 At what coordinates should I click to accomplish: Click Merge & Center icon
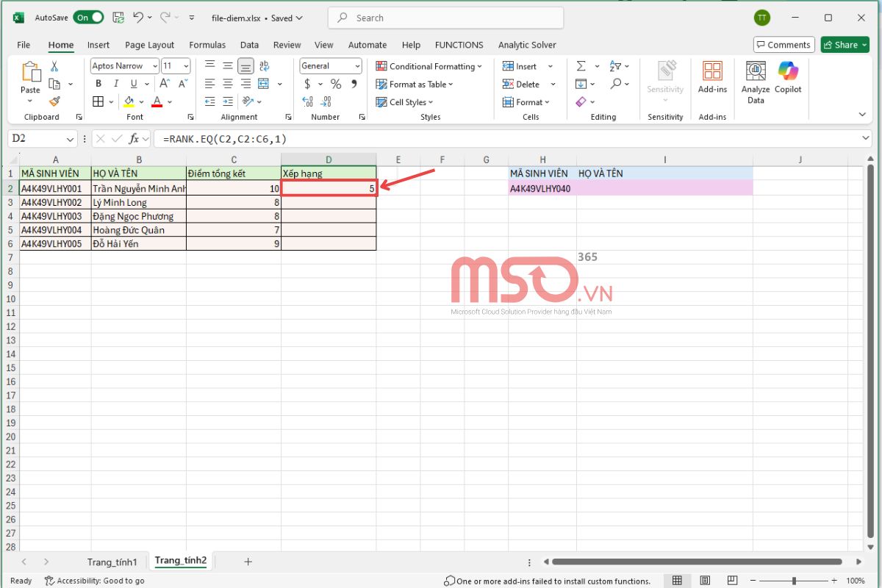coord(263,84)
